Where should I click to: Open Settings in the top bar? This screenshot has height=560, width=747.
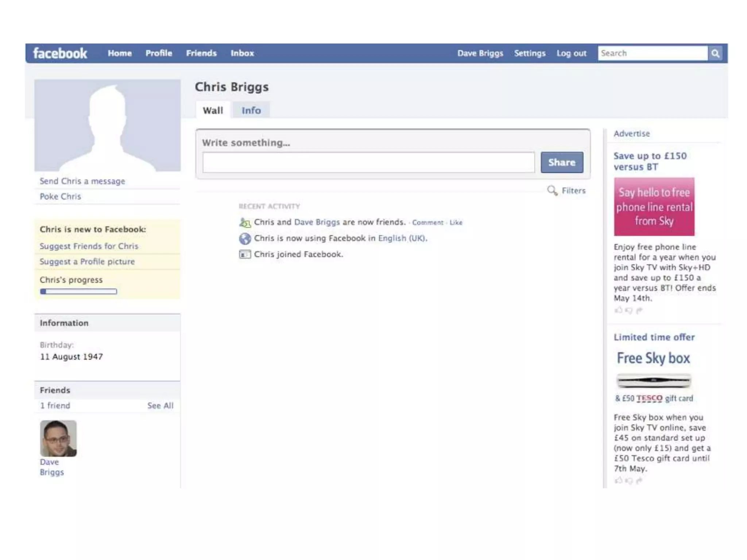point(530,53)
